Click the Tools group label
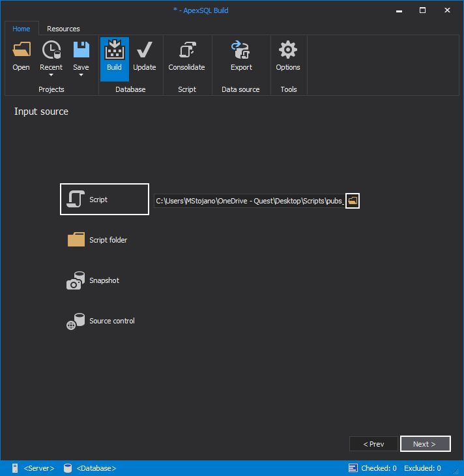The height and width of the screenshot is (476, 464). 289,89
